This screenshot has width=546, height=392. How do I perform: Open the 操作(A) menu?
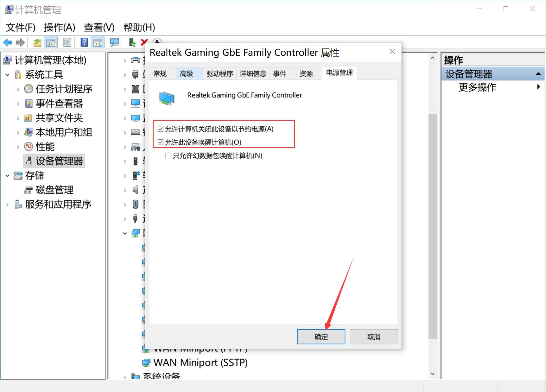click(x=60, y=28)
